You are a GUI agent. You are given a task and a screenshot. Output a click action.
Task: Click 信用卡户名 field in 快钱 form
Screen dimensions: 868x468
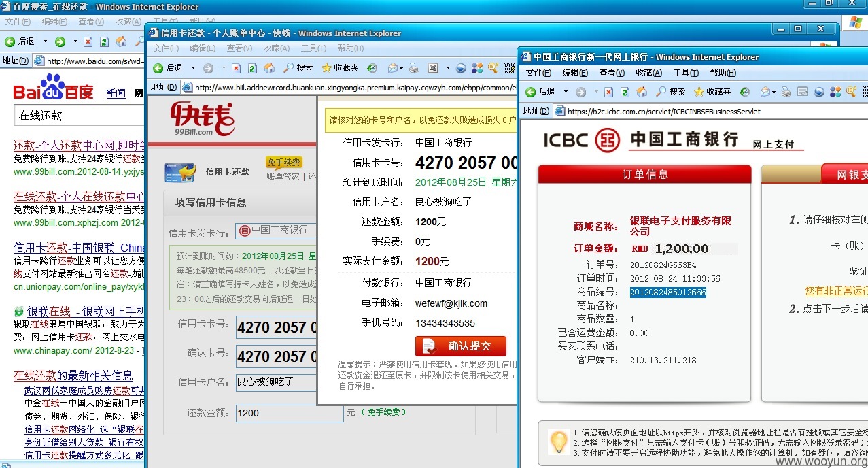pos(276,382)
